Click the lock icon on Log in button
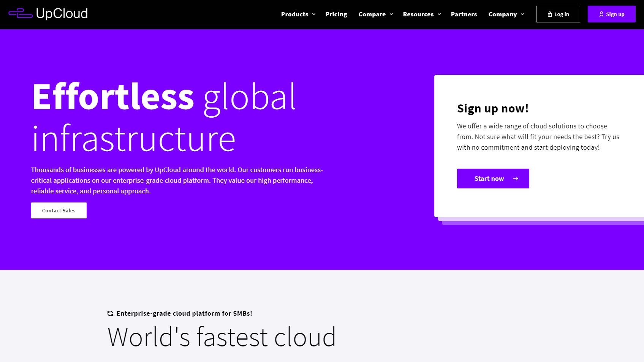 (549, 14)
